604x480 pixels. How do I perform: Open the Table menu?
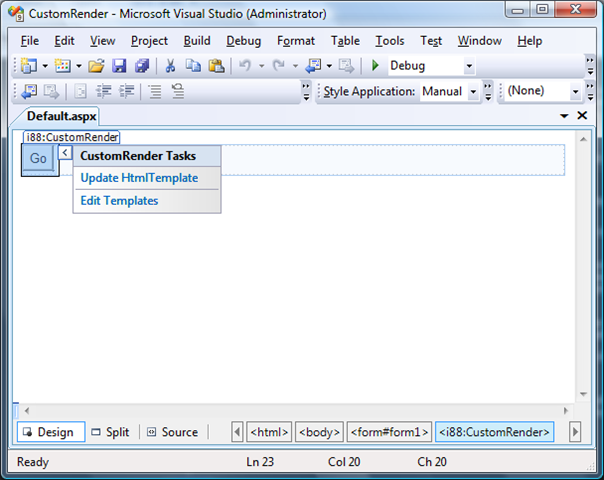345,41
